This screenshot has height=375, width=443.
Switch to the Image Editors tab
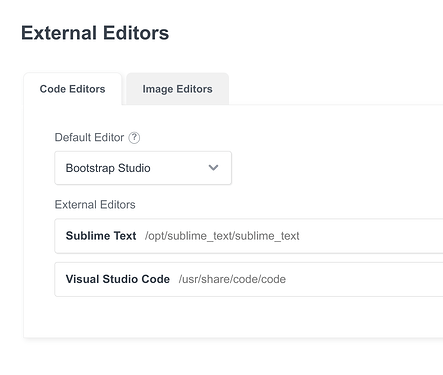click(177, 89)
